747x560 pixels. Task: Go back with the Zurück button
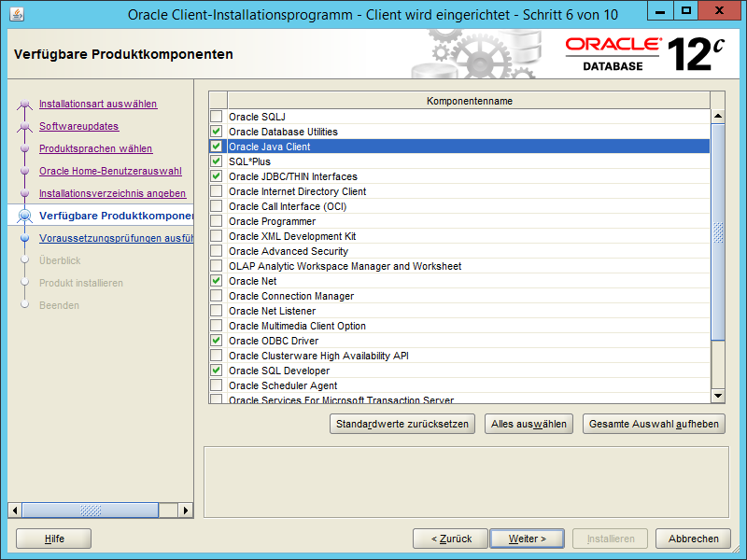click(x=450, y=539)
